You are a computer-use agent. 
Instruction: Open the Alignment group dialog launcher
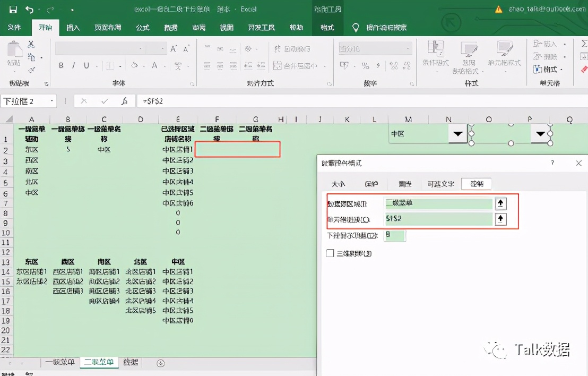click(329, 84)
